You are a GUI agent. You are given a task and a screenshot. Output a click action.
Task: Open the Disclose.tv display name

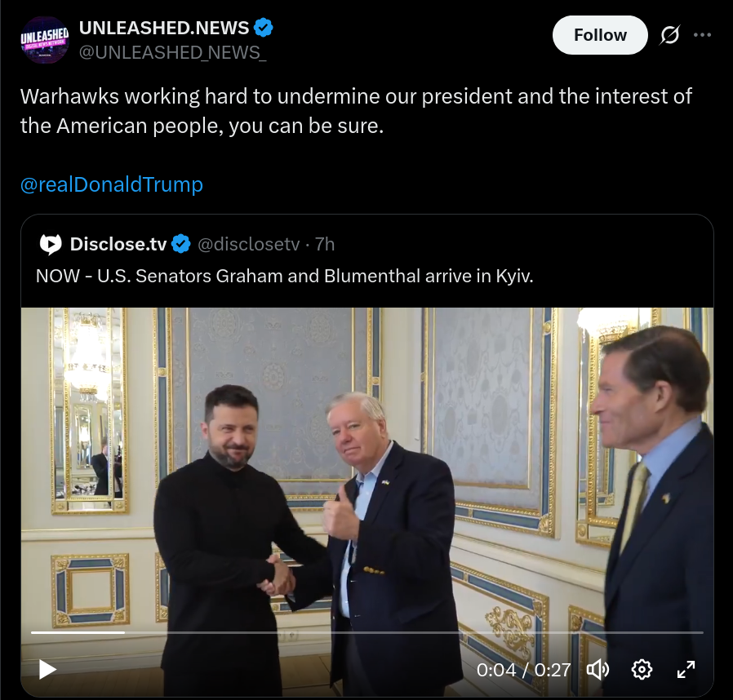[x=118, y=244]
